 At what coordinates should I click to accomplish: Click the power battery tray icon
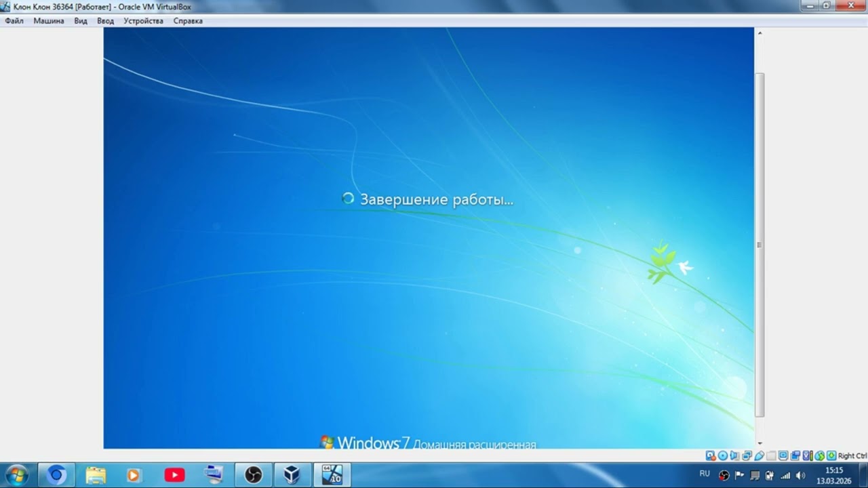[x=769, y=475]
